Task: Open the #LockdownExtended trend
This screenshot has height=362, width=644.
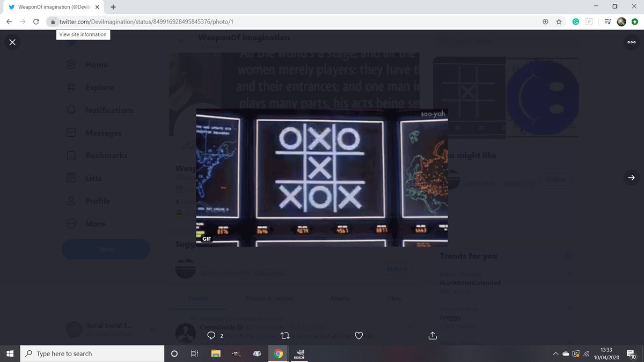Action: pyautogui.click(x=470, y=283)
